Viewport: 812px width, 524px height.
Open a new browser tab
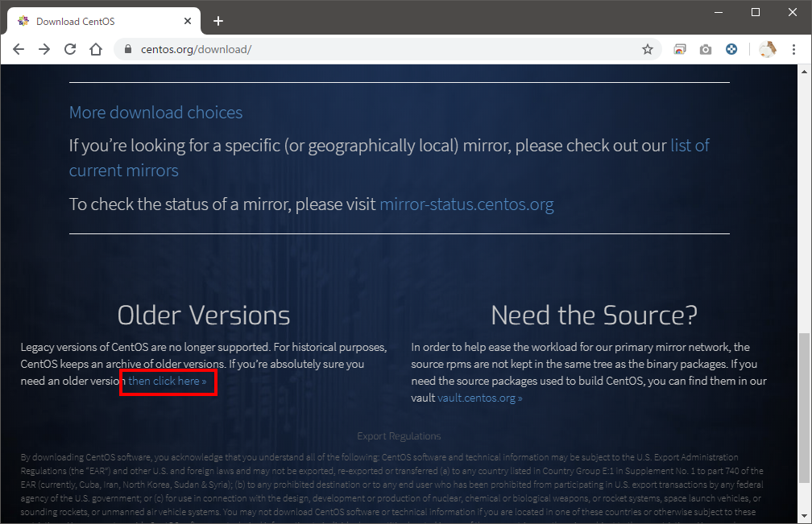218,21
